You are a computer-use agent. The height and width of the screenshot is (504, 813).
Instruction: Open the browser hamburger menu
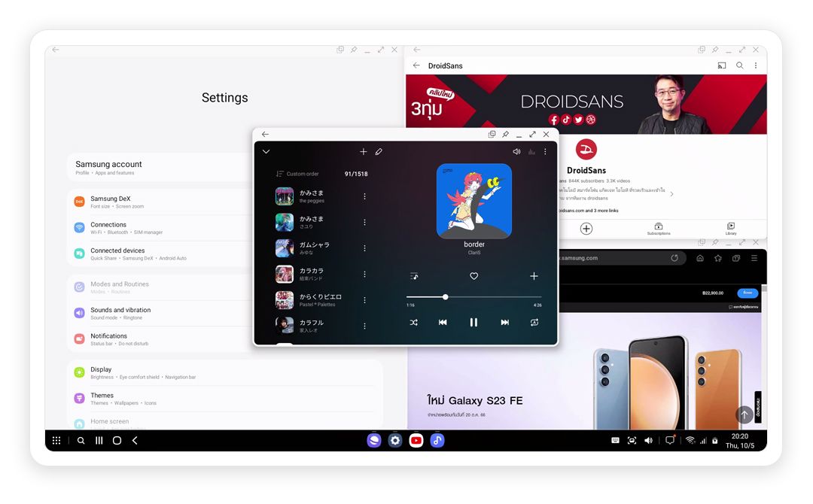(754, 257)
